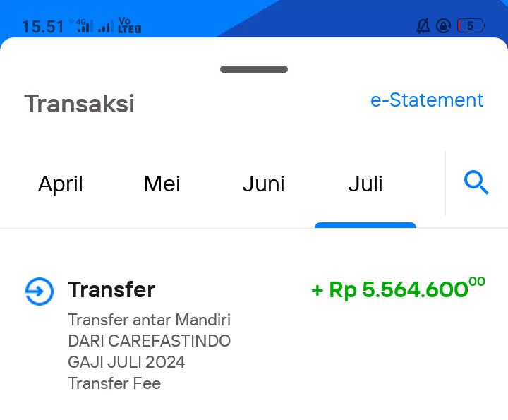Tap the 4G signal strength icon
This screenshot has height=420, width=508.
[83, 25]
